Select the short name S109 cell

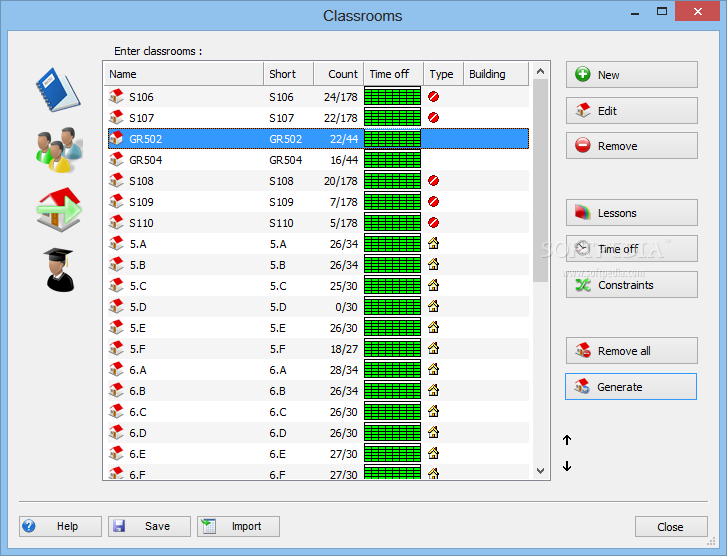(x=281, y=202)
